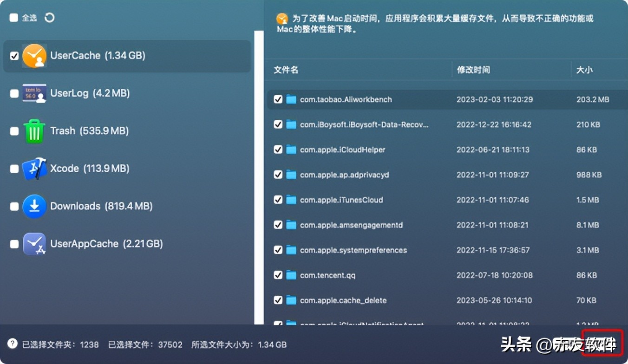Click the Xcode hammer icon
Viewport: 628px width, 364px height.
[34, 168]
